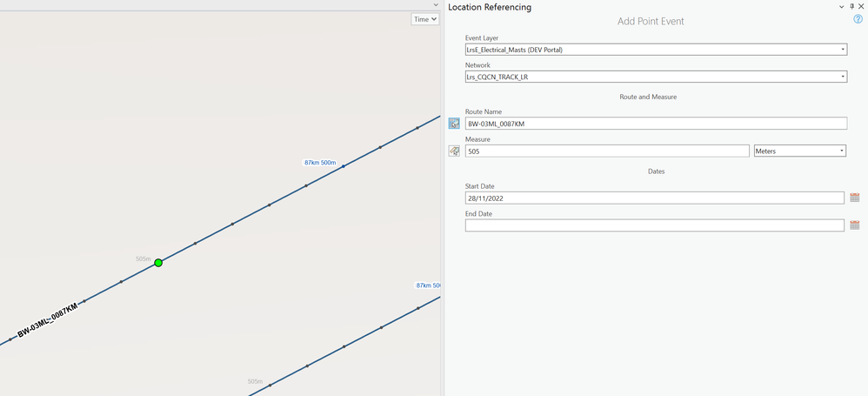Click the green point marker on the route

(158, 262)
